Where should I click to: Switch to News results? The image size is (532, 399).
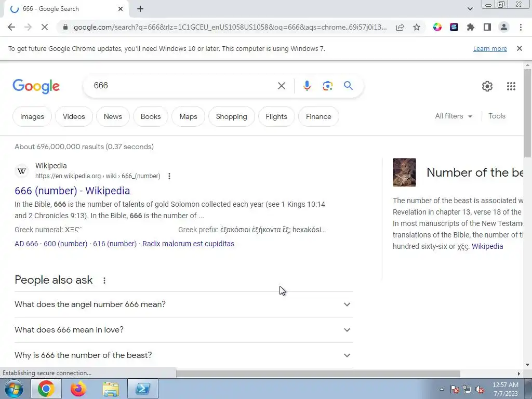pos(113,116)
